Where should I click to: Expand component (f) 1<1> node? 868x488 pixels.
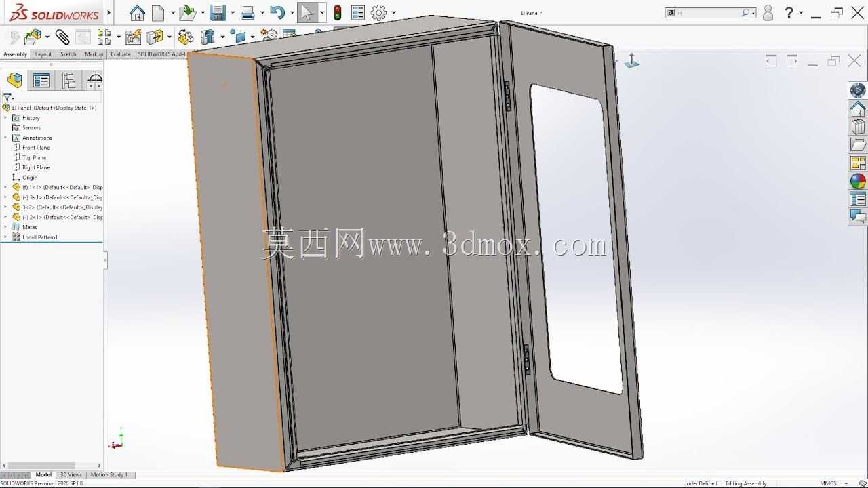point(5,187)
